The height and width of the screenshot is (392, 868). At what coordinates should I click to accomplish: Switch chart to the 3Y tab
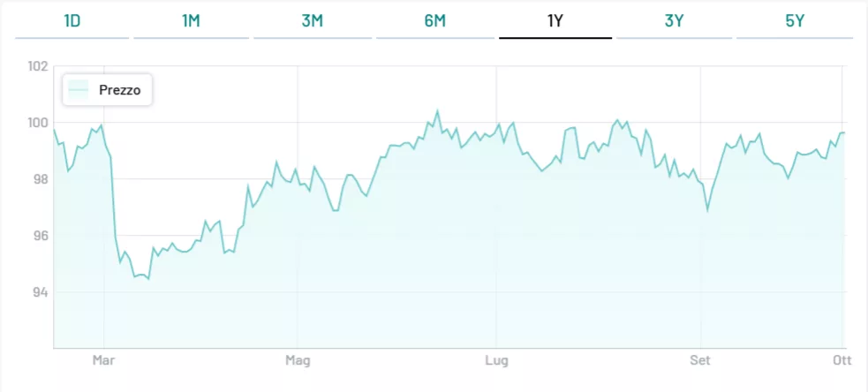tap(675, 20)
